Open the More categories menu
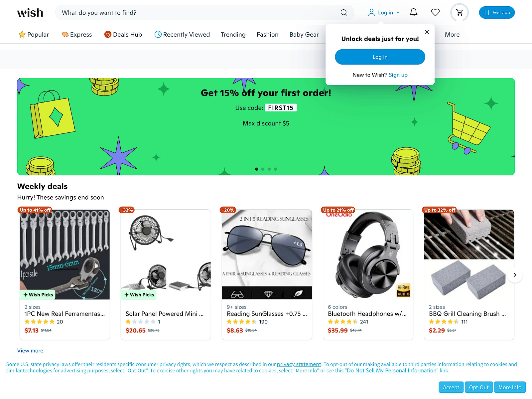 click(x=452, y=35)
